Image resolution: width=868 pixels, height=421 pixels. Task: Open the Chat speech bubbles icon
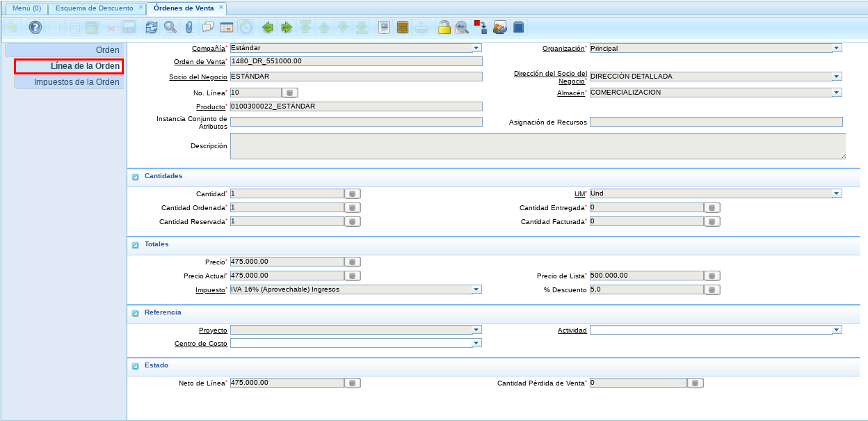tap(207, 28)
